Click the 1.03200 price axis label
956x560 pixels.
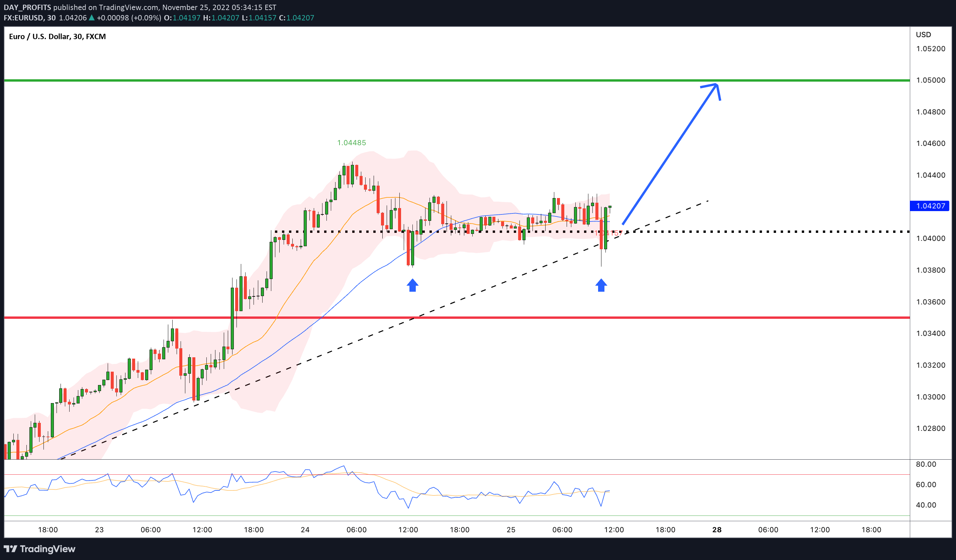click(931, 365)
